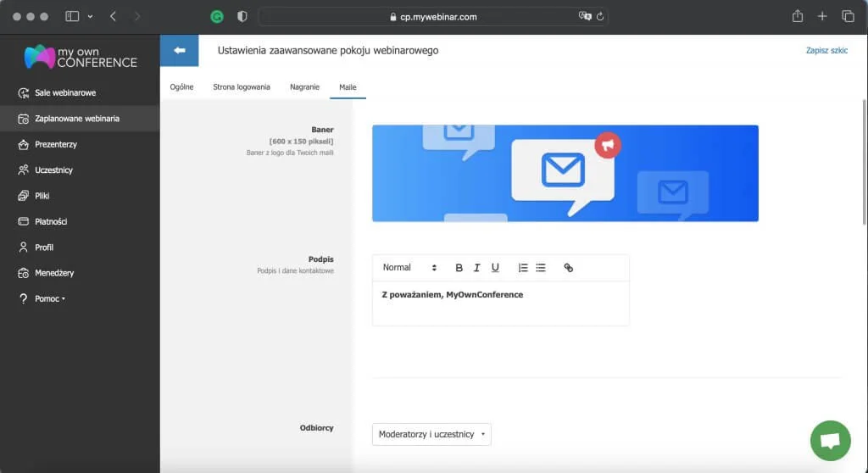Open the Strona logowania tab

coord(242,86)
